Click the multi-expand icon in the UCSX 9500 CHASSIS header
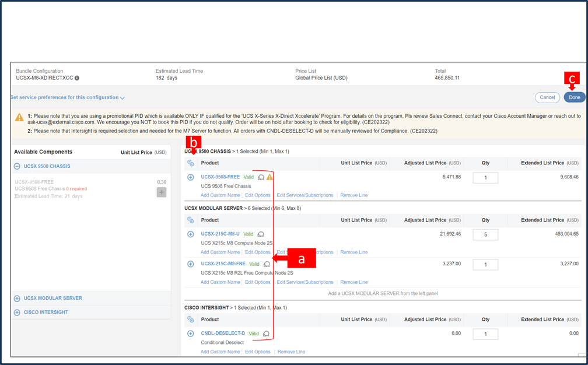The height and width of the screenshot is (365, 588). pyautogui.click(x=191, y=163)
